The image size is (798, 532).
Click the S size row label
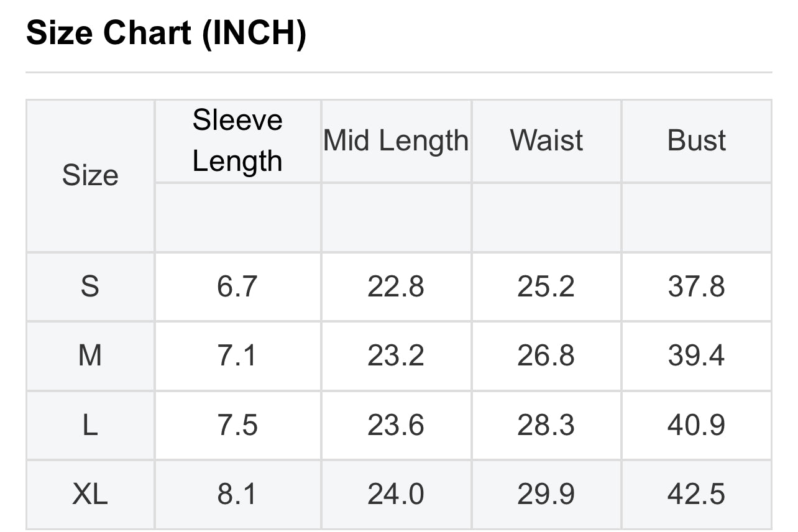coord(90,287)
